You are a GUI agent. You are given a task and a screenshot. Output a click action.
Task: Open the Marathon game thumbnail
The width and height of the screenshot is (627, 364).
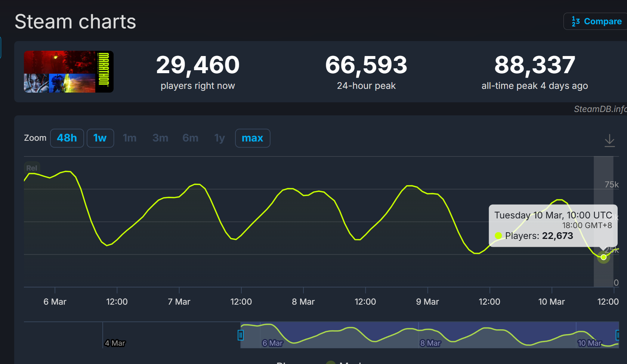[69, 72]
